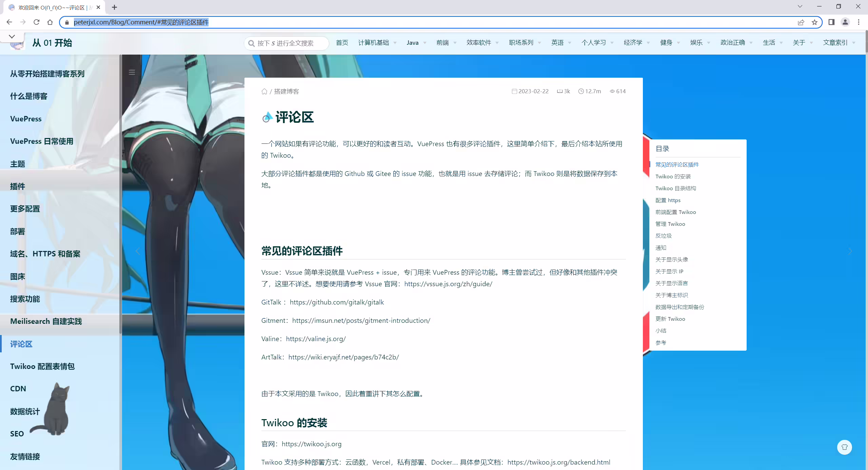Expand the 英语 nav dropdown
Image resolution: width=868 pixels, height=470 pixels.
click(x=561, y=43)
